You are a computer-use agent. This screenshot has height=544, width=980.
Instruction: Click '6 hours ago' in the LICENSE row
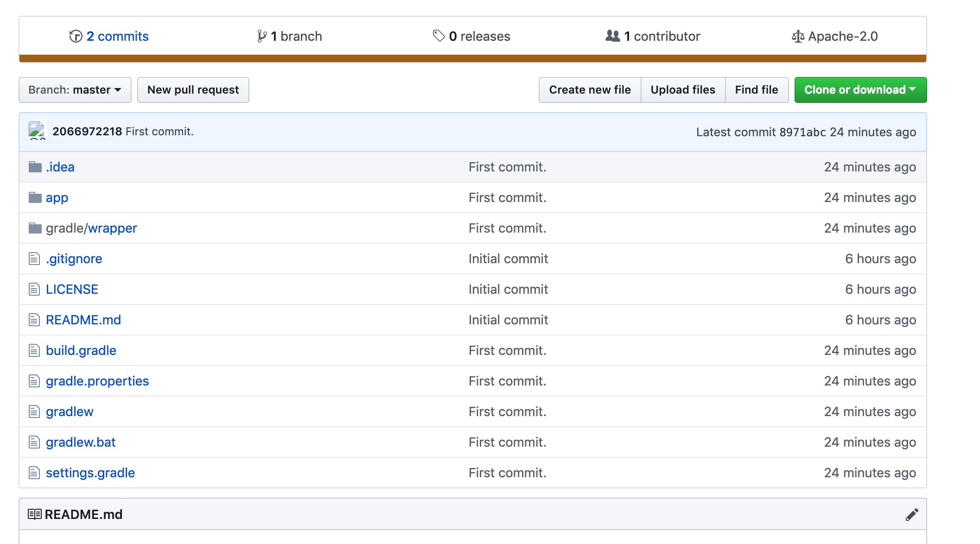(x=880, y=289)
